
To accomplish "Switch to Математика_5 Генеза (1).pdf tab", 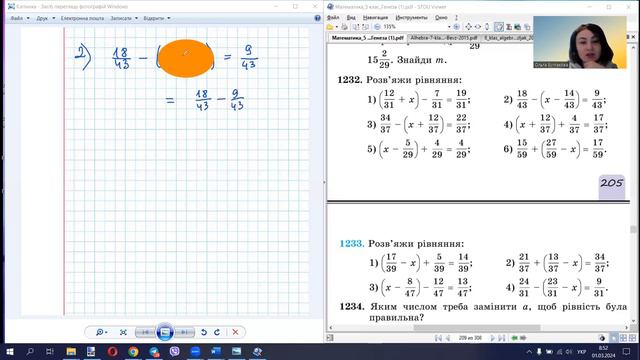I will (367, 38).
